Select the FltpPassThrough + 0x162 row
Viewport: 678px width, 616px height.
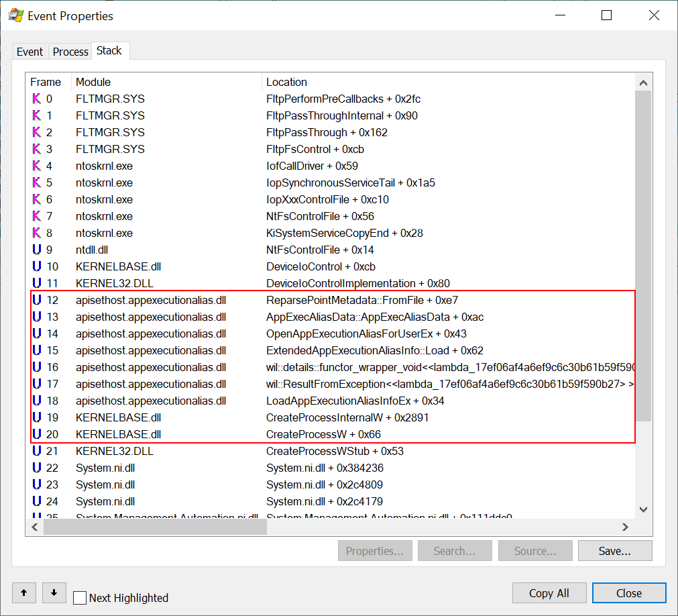[331, 132]
